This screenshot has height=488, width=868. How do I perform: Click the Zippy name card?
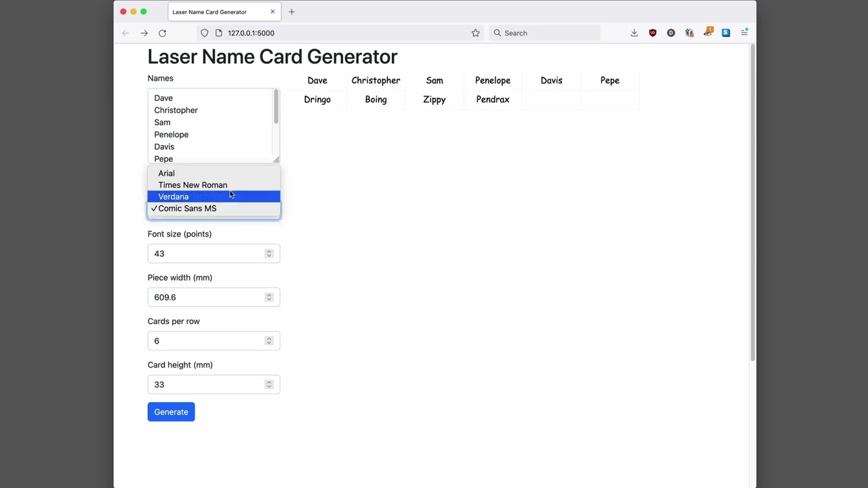435,100
